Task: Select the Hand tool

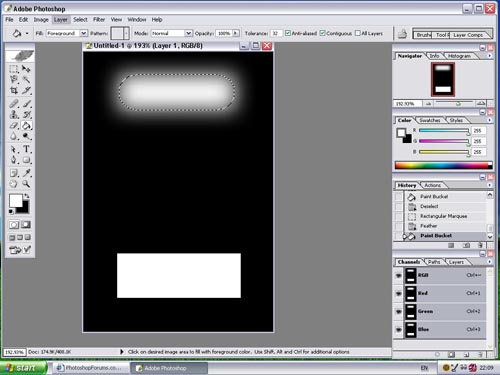Action: pos(14,184)
